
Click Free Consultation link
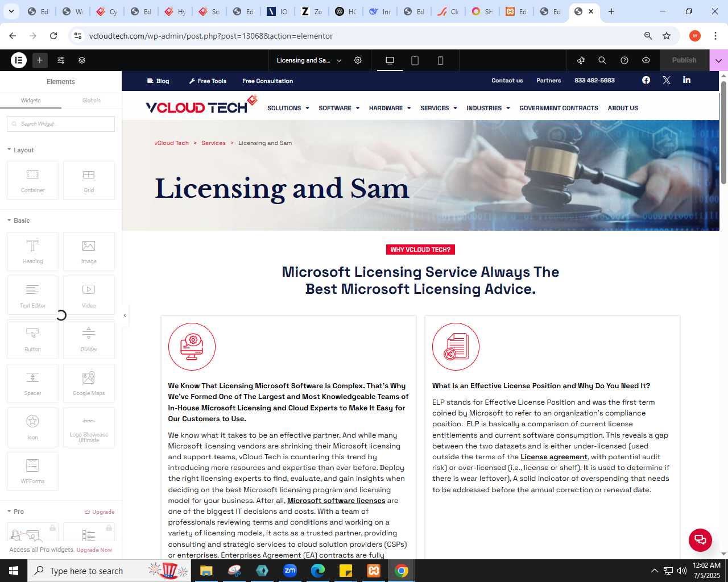267,81
